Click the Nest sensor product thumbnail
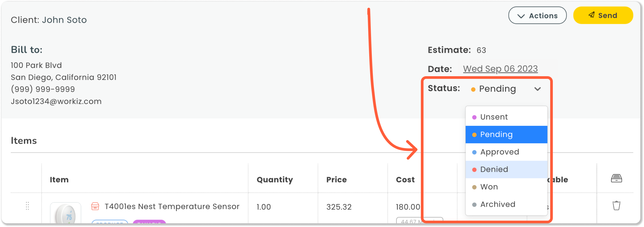Image resolution: width=644 pixels, height=227 pixels. [66, 214]
